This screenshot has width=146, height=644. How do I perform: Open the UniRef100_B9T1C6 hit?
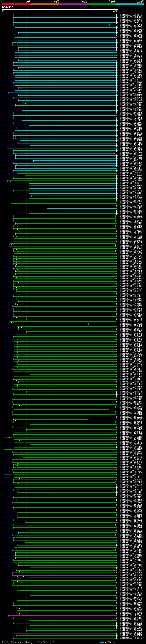point(131,560)
